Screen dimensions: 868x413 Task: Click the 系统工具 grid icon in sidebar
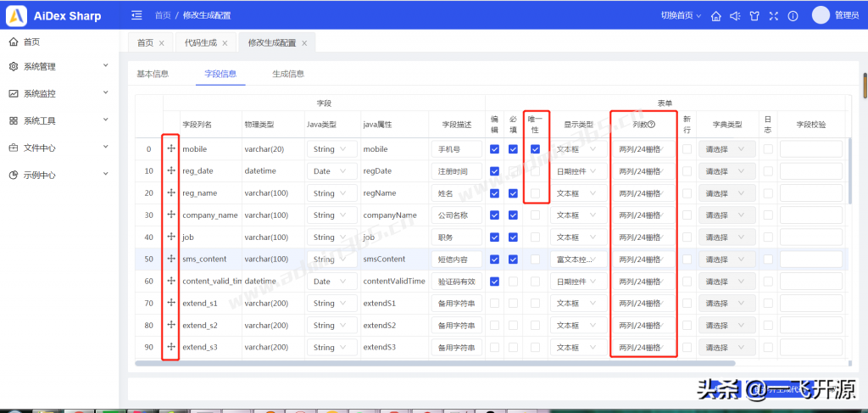click(x=14, y=120)
